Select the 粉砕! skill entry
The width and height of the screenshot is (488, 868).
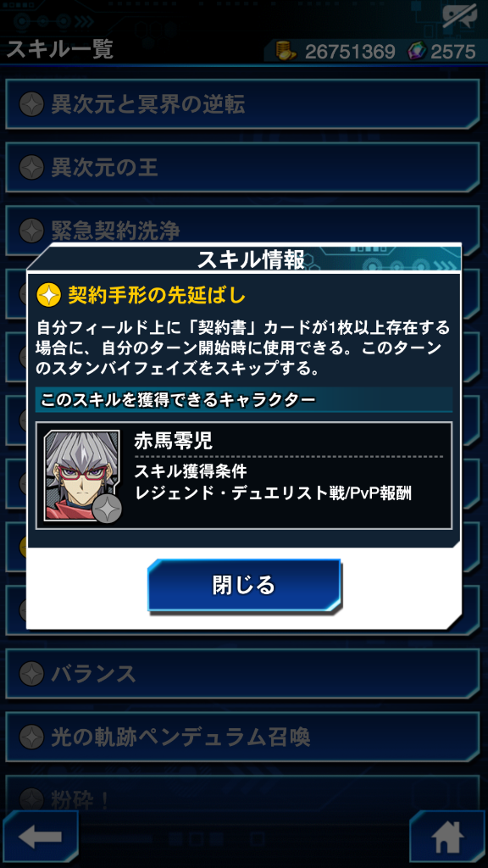tap(242, 793)
